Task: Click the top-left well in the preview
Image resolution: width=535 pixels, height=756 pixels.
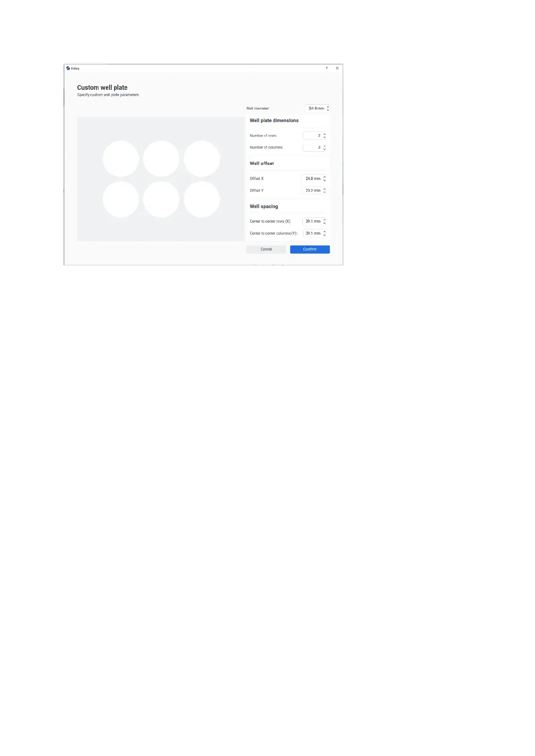Action: point(121,158)
